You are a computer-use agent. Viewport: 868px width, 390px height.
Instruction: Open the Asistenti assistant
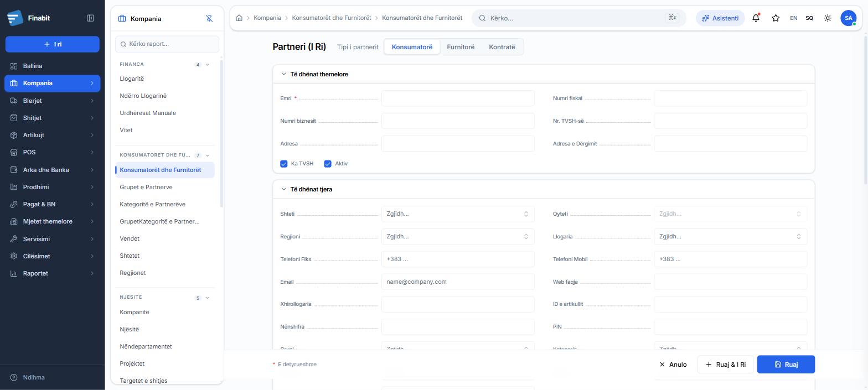coord(720,18)
